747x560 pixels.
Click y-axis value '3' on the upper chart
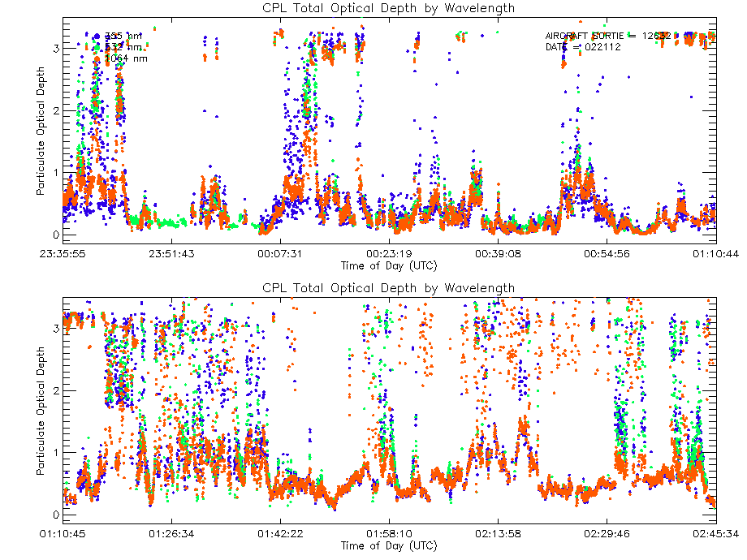pos(56,49)
